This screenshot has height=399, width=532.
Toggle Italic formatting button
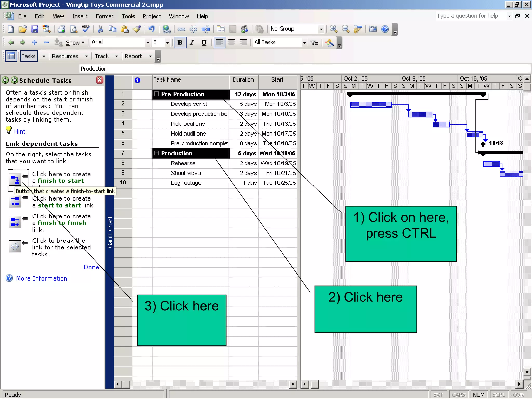click(x=192, y=42)
